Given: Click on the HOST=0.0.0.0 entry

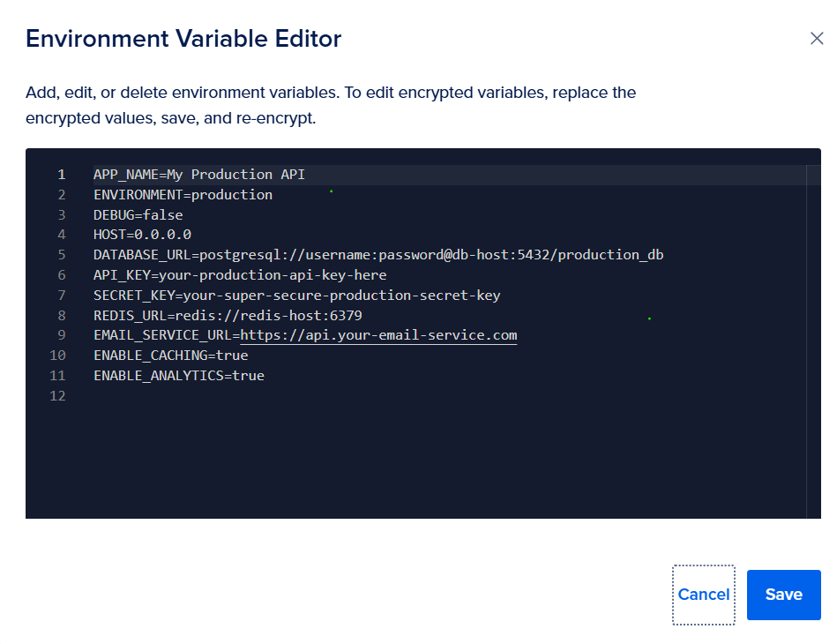Looking at the screenshot, I should point(142,235).
